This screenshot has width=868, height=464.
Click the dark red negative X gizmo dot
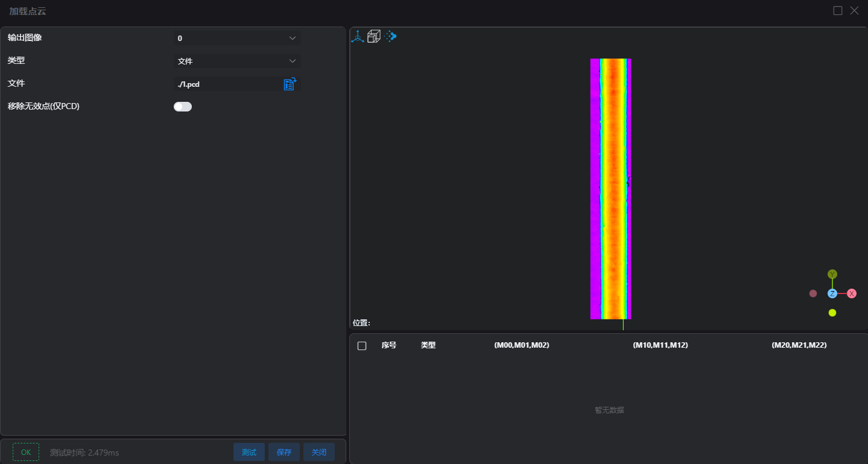813,293
